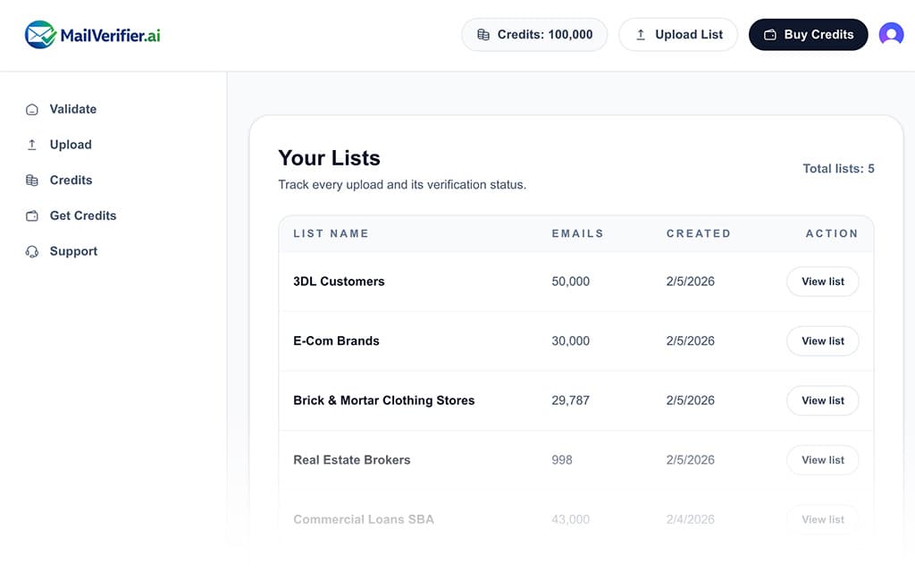Open Credits from the sidebar icon

tap(33, 180)
